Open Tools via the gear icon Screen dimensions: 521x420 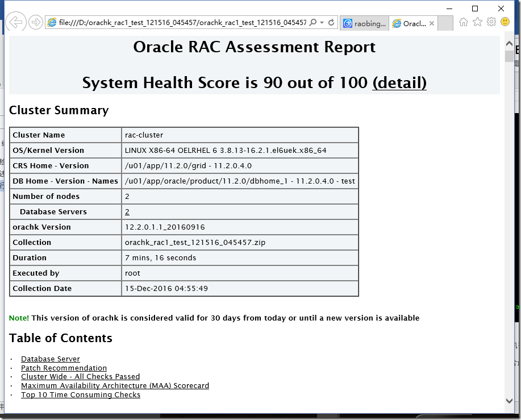click(x=491, y=22)
